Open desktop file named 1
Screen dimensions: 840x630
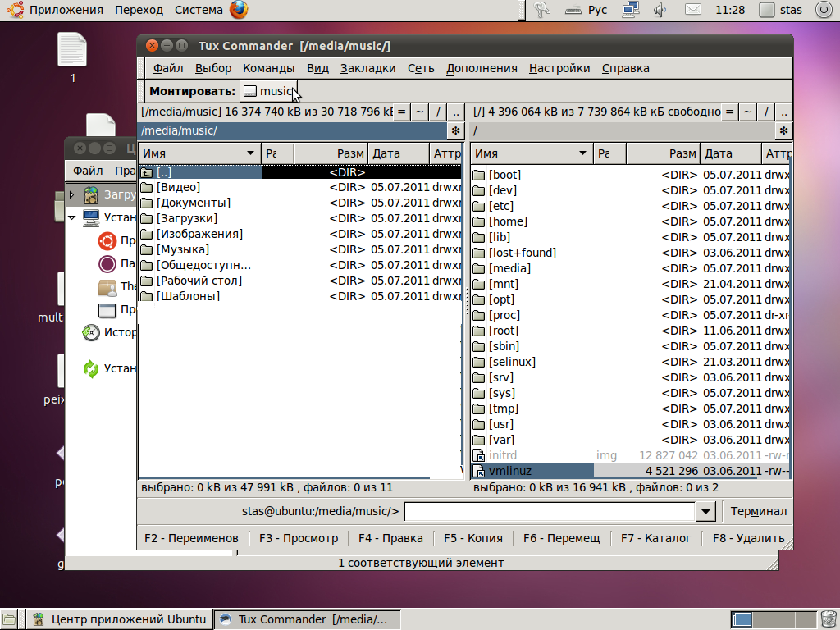tap(72, 58)
